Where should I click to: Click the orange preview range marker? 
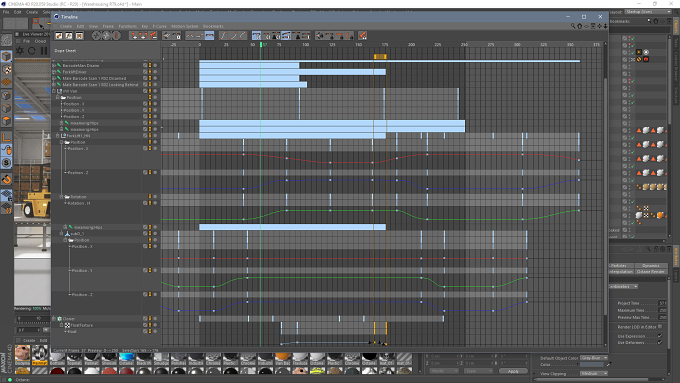[x=380, y=56]
